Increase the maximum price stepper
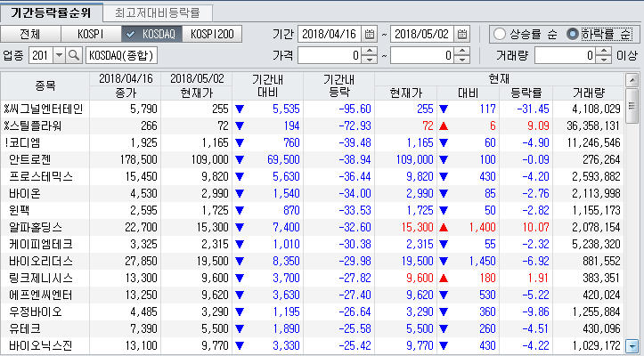The image size is (644, 356). (x=462, y=52)
